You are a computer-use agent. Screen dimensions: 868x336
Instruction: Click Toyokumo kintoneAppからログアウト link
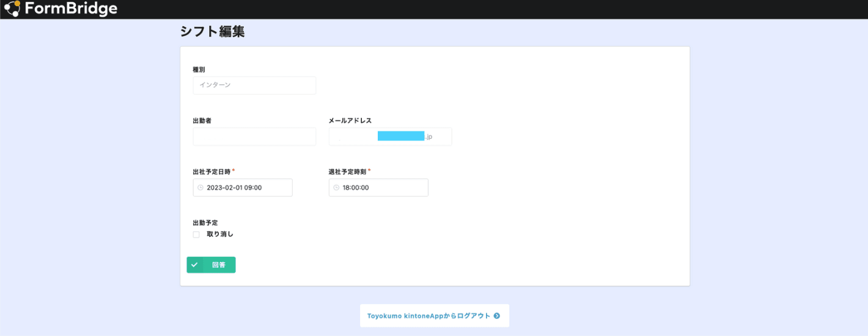point(429,316)
